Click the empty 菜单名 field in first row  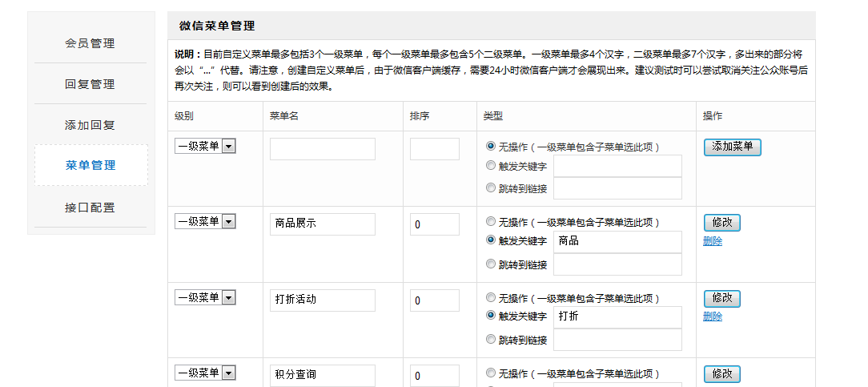click(x=322, y=149)
